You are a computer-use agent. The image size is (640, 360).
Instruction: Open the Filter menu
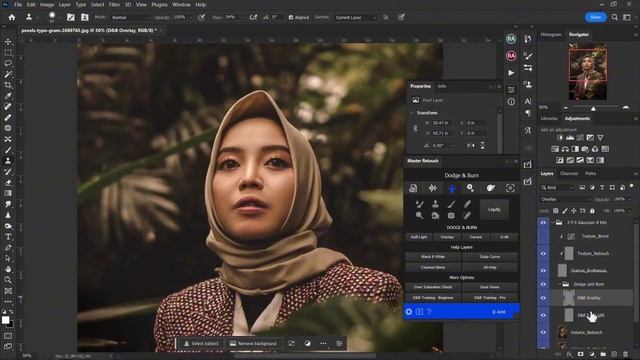(x=114, y=4)
